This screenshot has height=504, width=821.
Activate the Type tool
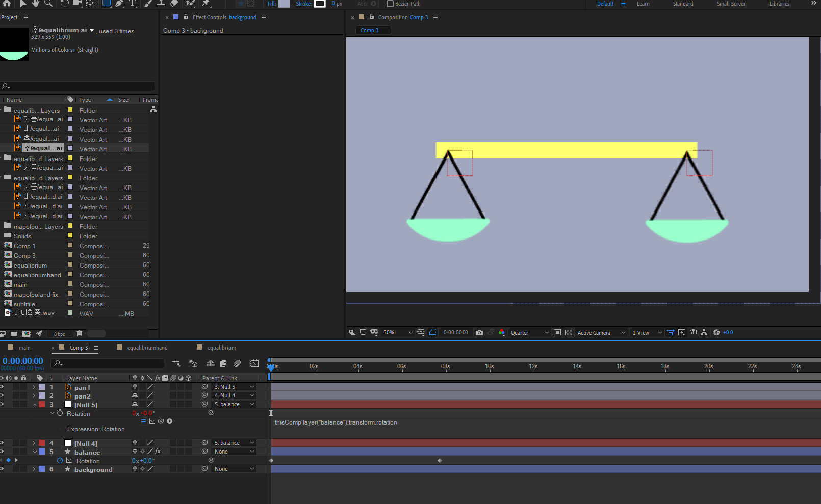coord(133,4)
